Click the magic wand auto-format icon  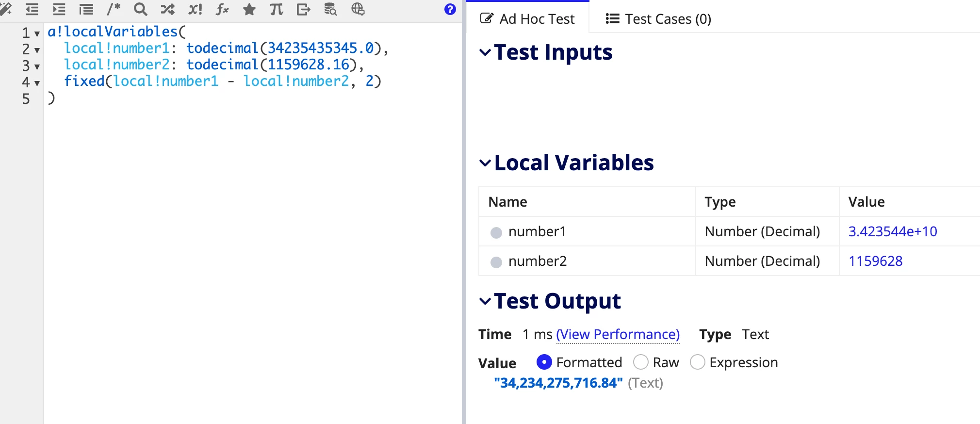tap(6, 9)
